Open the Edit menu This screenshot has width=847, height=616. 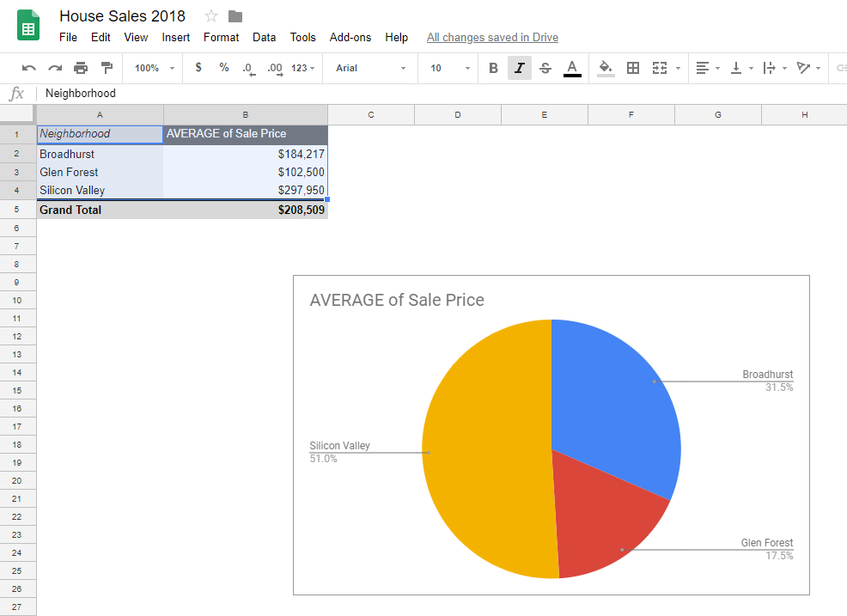(101, 37)
